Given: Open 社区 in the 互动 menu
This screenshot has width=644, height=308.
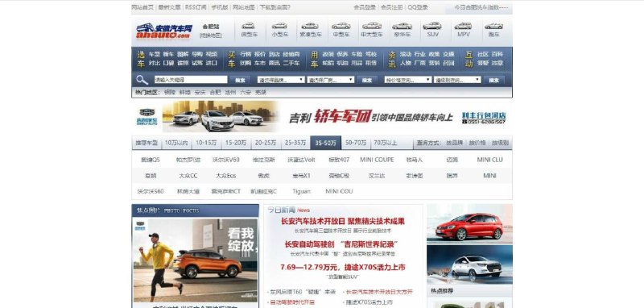Looking at the screenshot, I should click(483, 54).
